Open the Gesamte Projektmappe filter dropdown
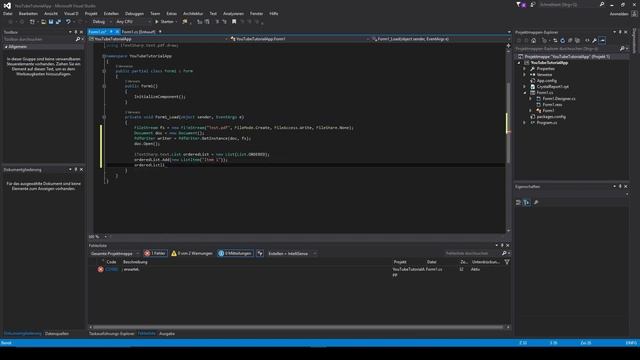The image size is (640, 360). point(115,253)
